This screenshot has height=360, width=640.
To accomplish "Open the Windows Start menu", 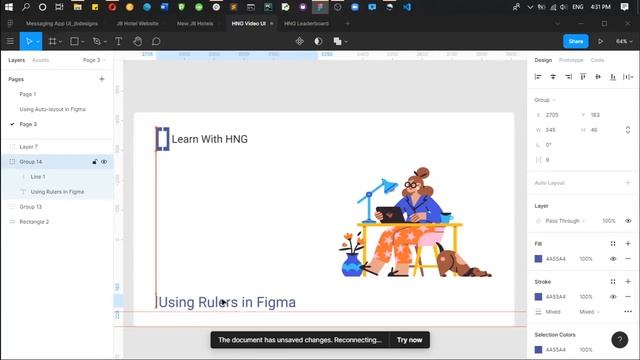I will click(x=9, y=7).
